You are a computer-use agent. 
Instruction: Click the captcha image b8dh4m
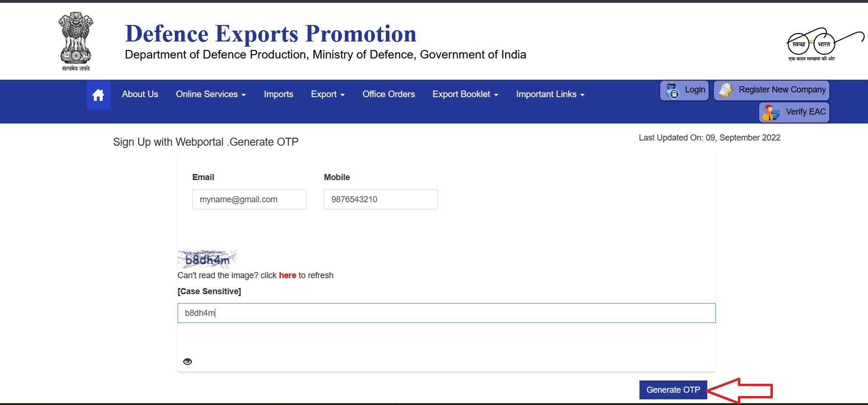tap(207, 259)
